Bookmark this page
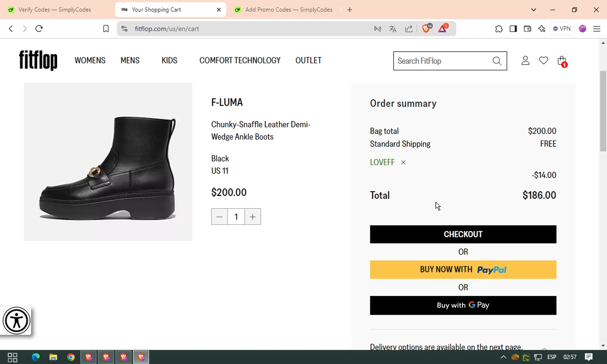Screen dimensions: 607x364 coord(106,29)
